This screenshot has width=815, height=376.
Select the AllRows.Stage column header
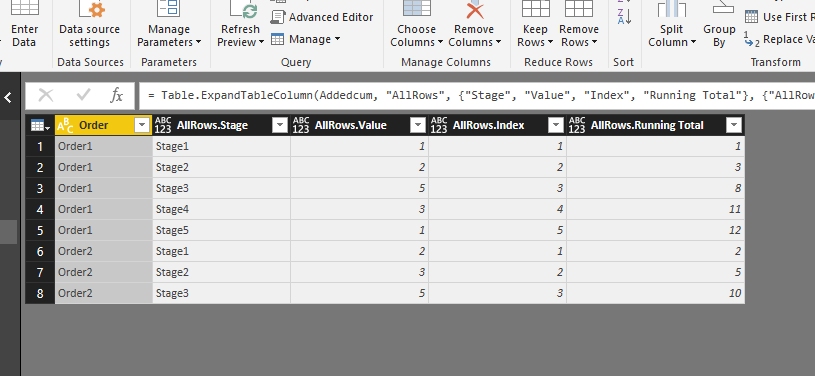pyautogui.click(x=221, y=125)
